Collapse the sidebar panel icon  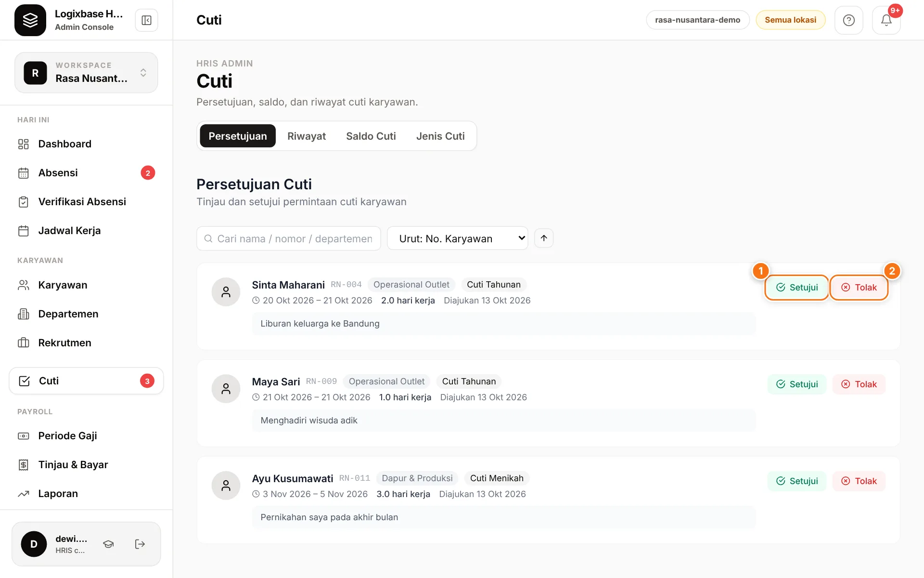[146, 20]
